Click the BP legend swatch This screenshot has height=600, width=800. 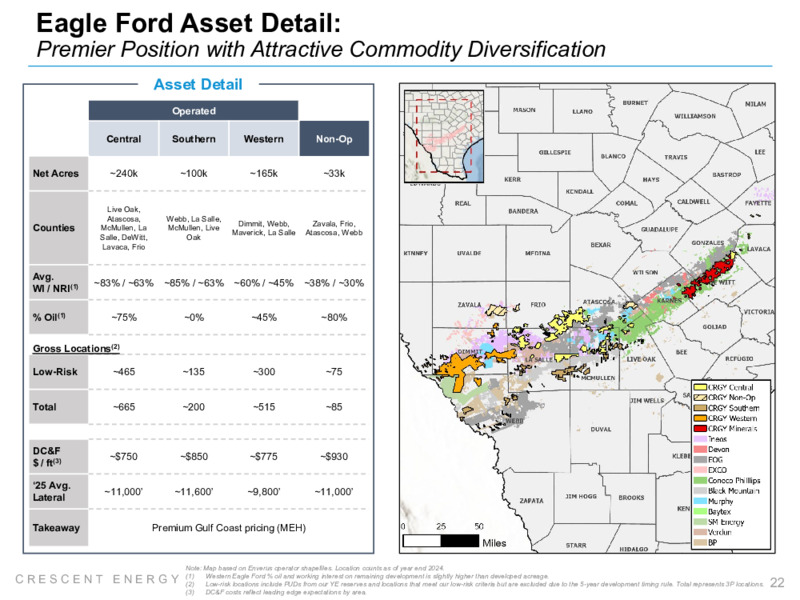coord(700,543)
